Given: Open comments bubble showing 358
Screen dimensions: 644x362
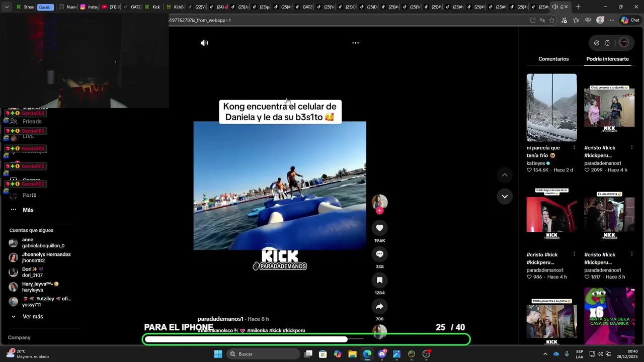Looking at the screenshot, I should [379, 254].
